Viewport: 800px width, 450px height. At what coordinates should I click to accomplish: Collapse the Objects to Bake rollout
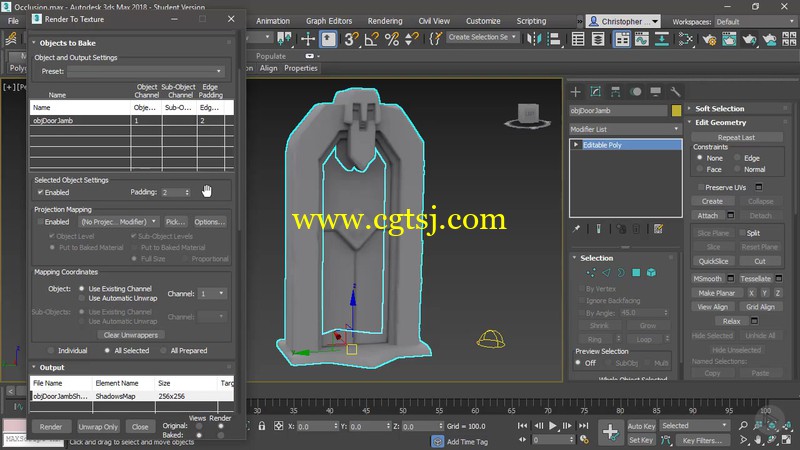(67, 43)
